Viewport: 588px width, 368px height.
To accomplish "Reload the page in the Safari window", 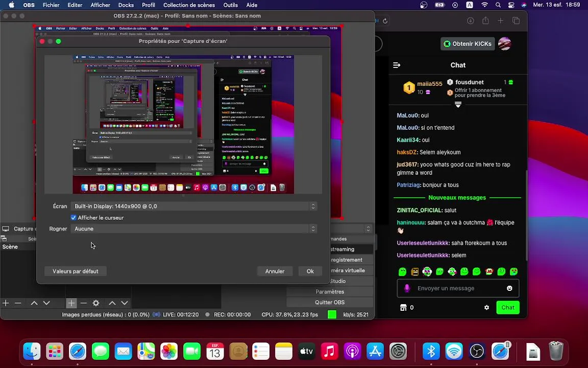I will click(x=385, y=21).
